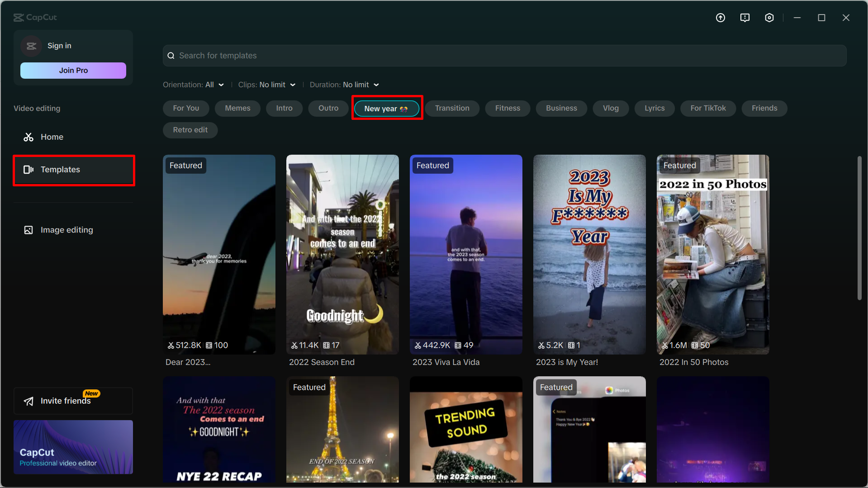Toggle the Retro edit filter chip
This screenshot has height=488, width=868.
(x=190, y=130)
